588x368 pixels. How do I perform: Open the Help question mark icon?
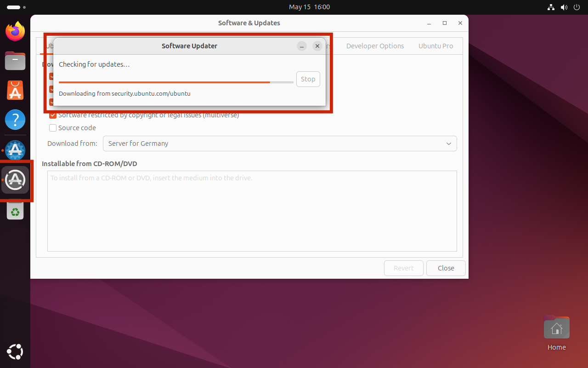click(15, 120)
